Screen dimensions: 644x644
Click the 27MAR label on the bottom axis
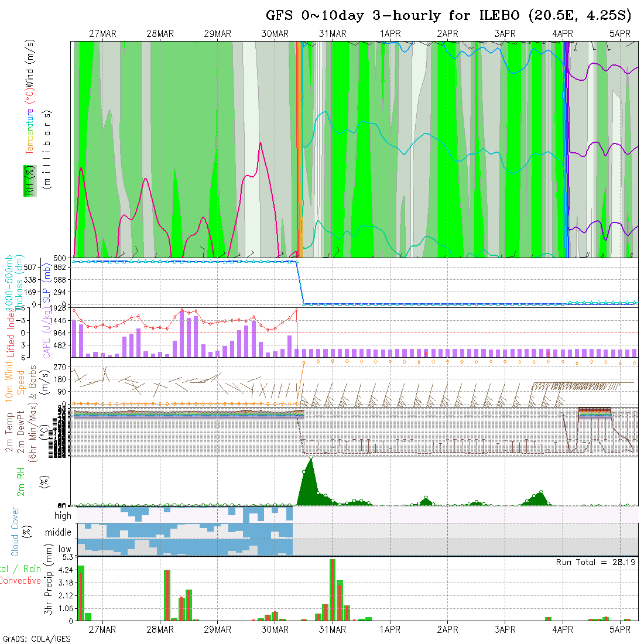coord(102,629)
